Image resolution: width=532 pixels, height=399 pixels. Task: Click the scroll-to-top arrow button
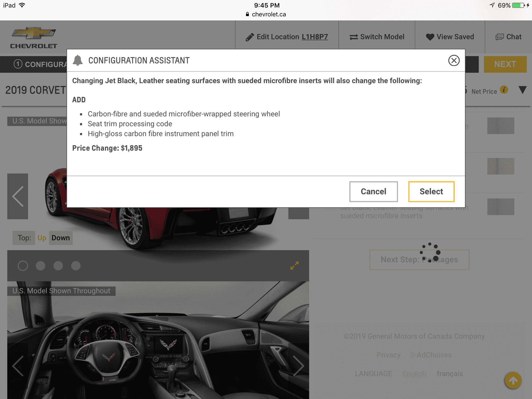coord(513,380)
